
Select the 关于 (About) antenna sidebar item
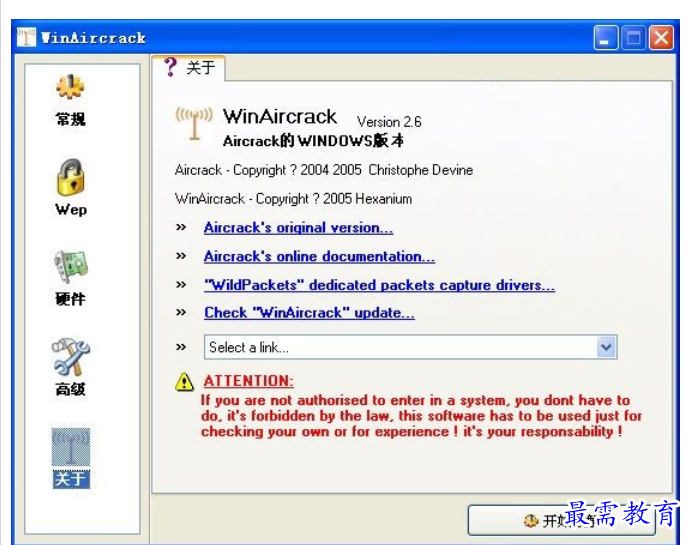(71, 458)
